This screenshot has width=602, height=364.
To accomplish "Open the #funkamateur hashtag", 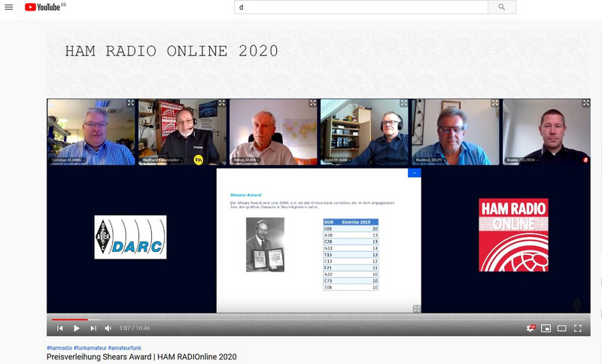I will point(90,348).
